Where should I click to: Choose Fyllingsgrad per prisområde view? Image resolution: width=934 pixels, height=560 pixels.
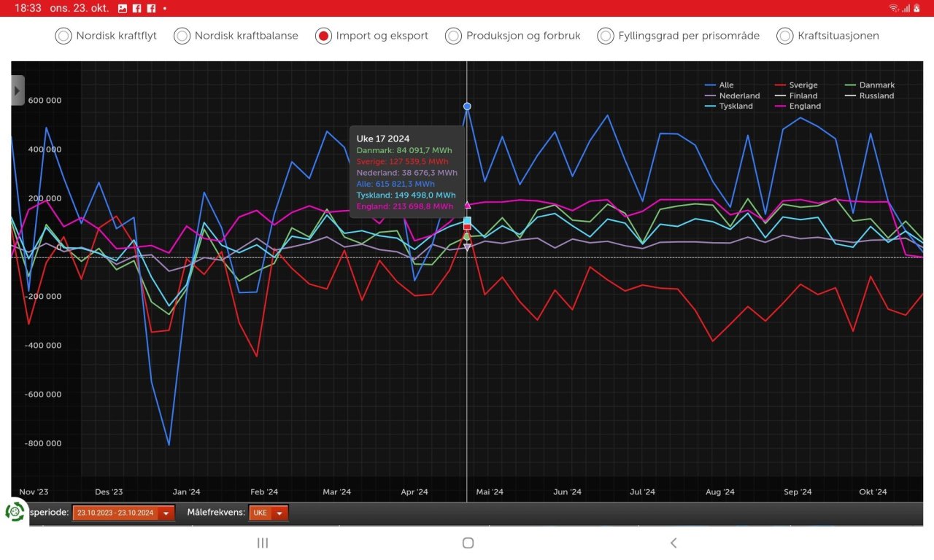click(x=679, y=36)
